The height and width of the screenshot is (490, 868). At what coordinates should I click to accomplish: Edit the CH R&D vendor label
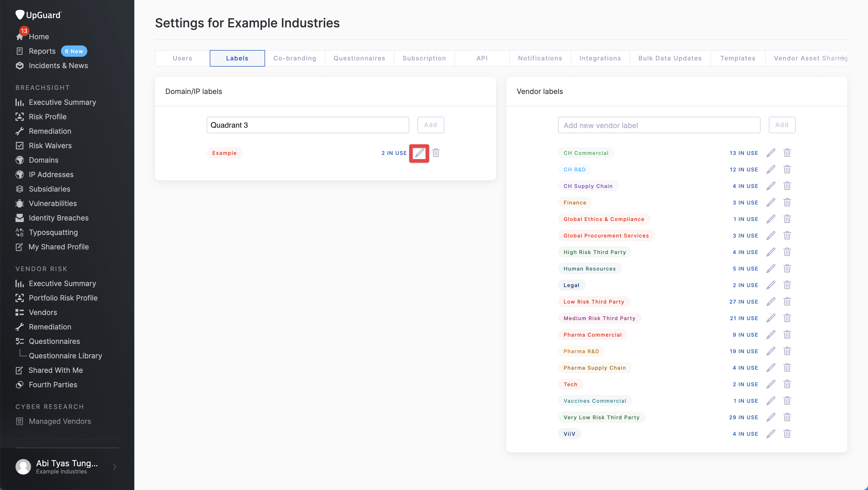point(771,169)
